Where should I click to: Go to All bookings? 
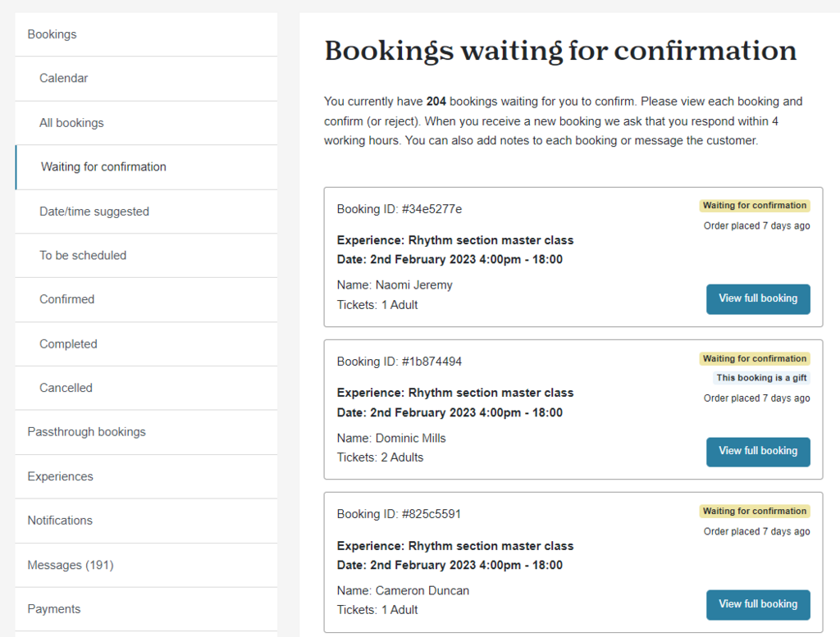click(x=146, y=123)
